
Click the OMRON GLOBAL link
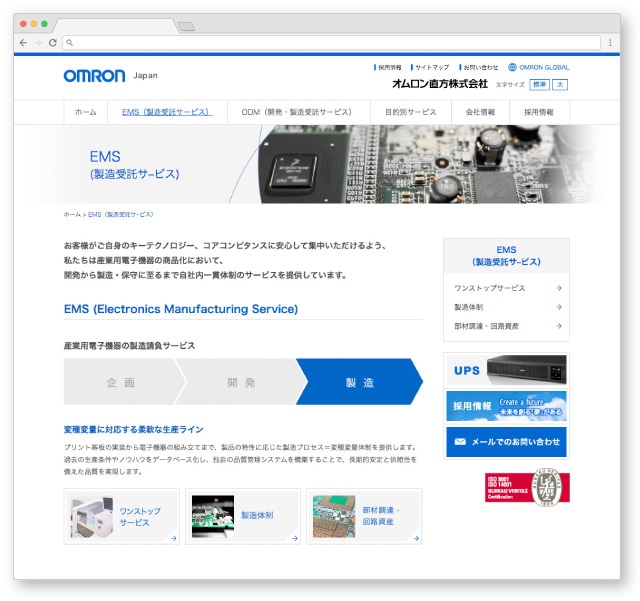point(544,67)
